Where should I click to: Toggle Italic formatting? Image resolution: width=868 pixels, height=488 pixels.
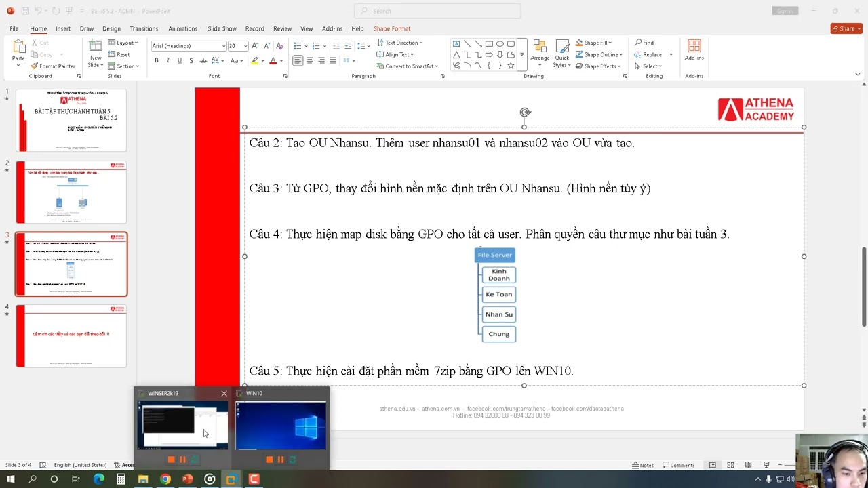167,61
